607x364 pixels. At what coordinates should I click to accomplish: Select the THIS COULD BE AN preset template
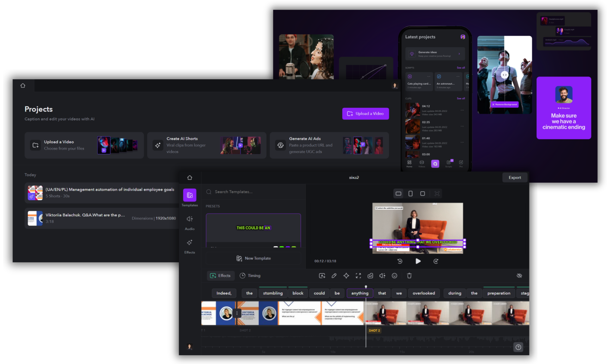[254, 230]
